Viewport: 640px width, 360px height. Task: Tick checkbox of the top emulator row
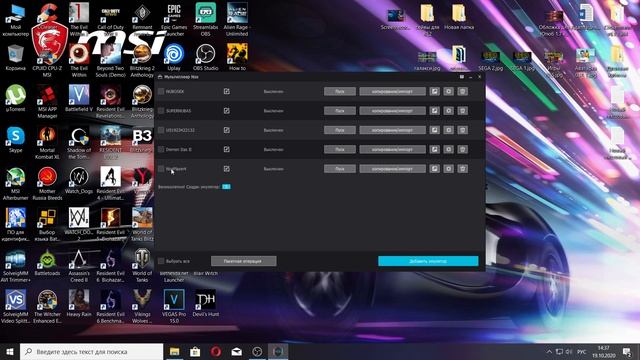(x=161, y=91)
